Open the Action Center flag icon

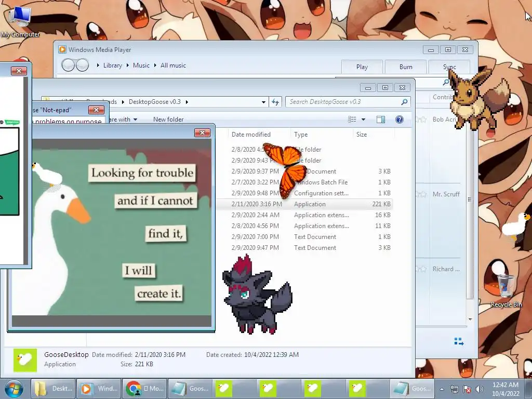(467, 389)
